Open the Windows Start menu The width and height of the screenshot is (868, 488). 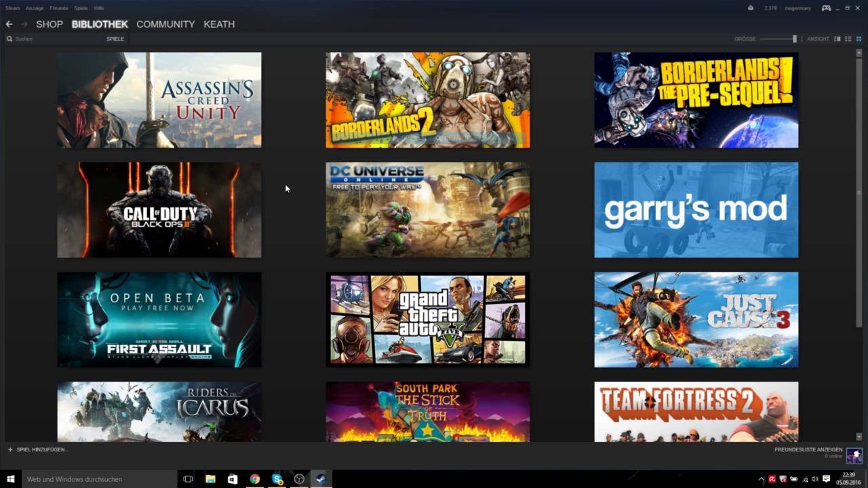(11, 479)
